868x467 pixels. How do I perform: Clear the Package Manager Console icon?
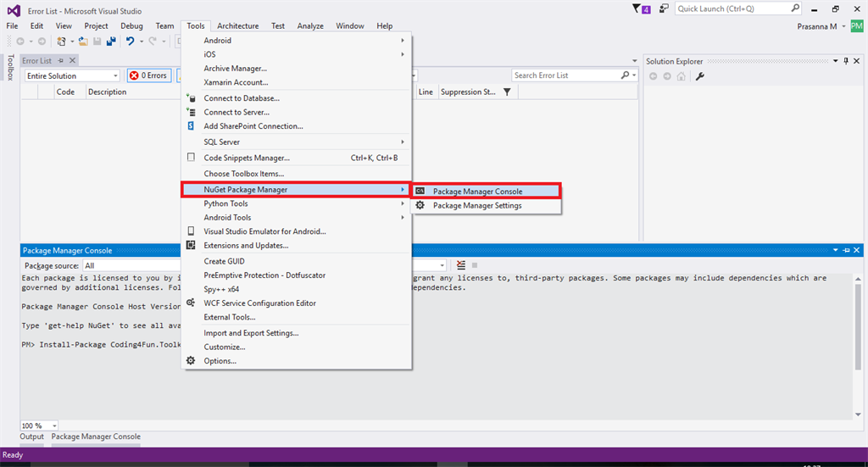[461, 265]
